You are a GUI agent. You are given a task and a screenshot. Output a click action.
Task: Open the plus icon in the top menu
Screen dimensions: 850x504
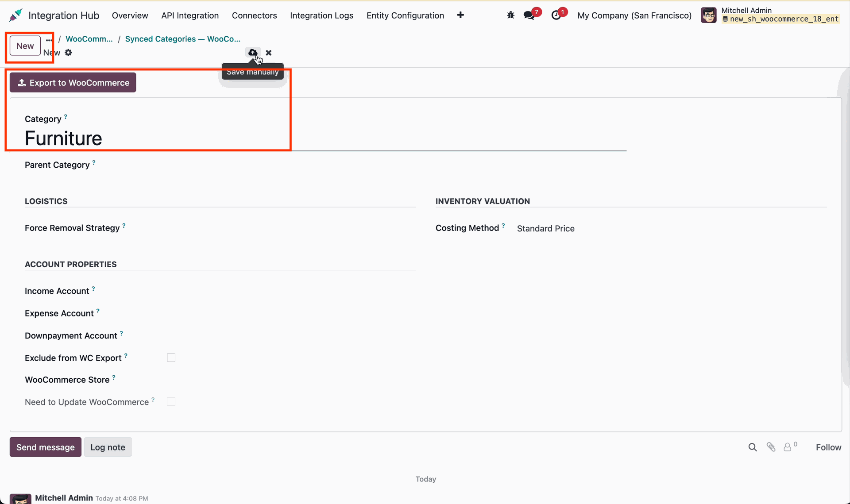click(x=460, y=15)
